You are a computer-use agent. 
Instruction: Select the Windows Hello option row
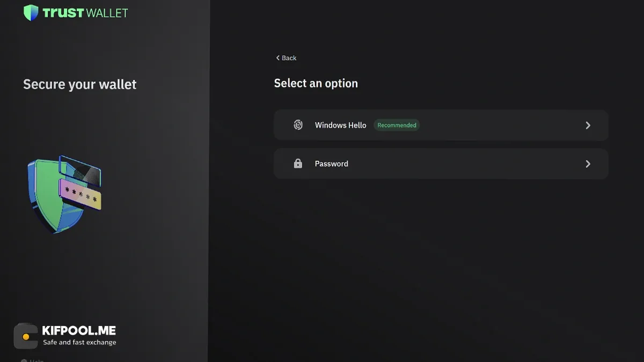[441, 125]
